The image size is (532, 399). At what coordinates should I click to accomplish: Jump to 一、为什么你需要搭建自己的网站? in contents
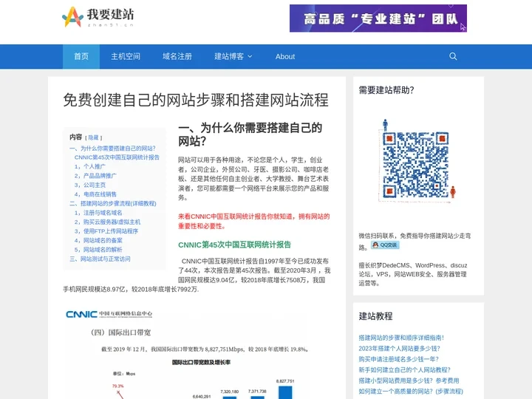click(x=112, y=149)
